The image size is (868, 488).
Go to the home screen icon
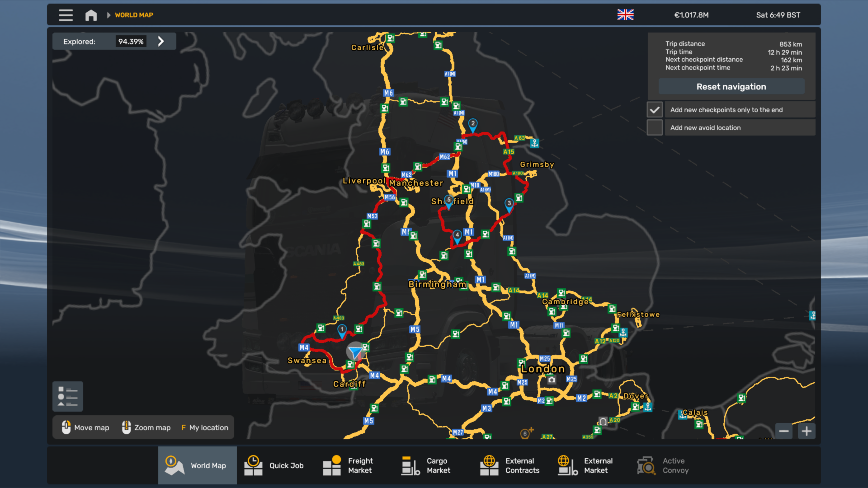(x=91, y=15)
